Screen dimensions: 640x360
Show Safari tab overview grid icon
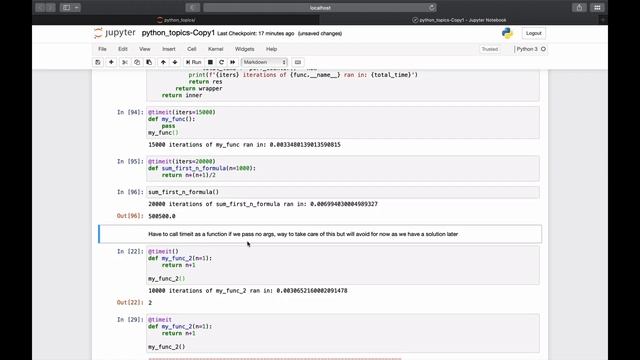tap(597, 7)
